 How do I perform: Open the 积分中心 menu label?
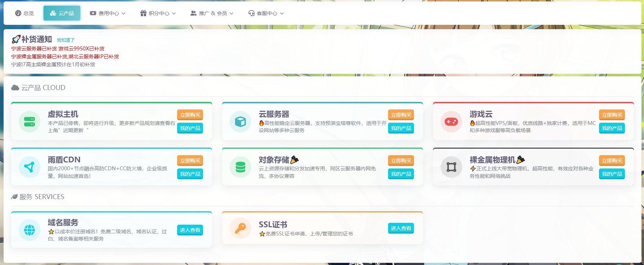pos(159,13)
